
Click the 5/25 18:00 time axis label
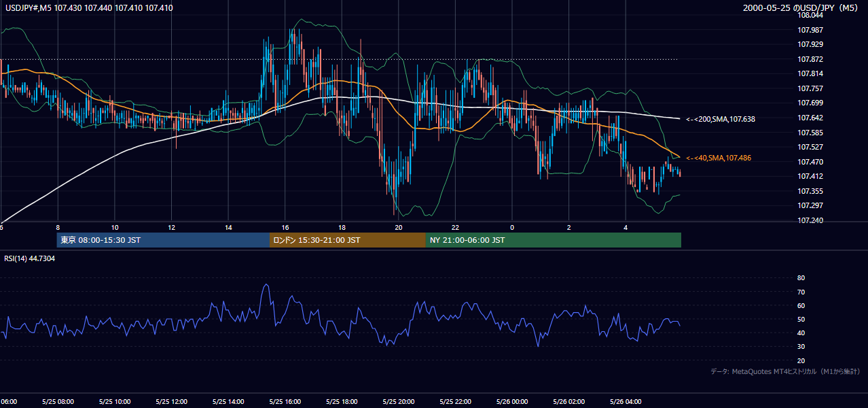[342, 401]
